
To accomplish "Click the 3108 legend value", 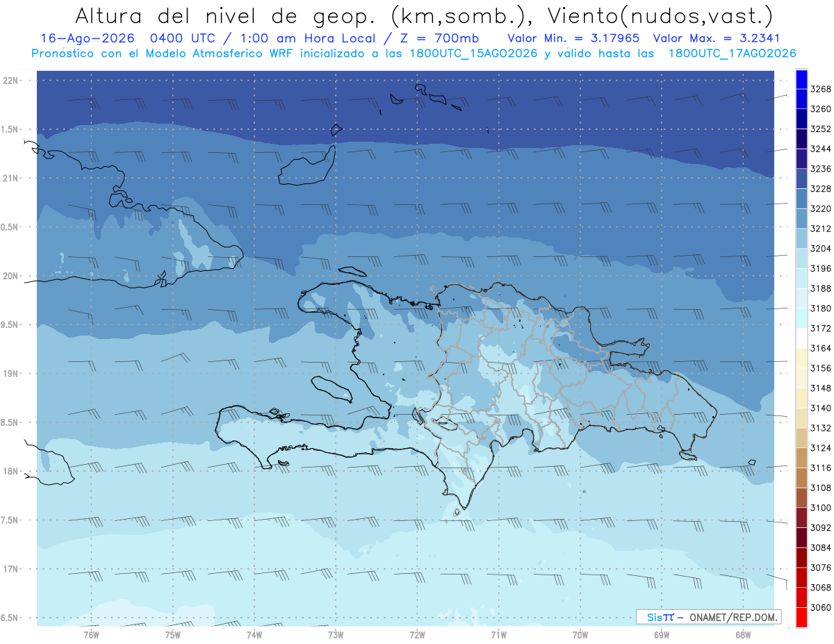I will pyautogui.click(x=820, y=488).
